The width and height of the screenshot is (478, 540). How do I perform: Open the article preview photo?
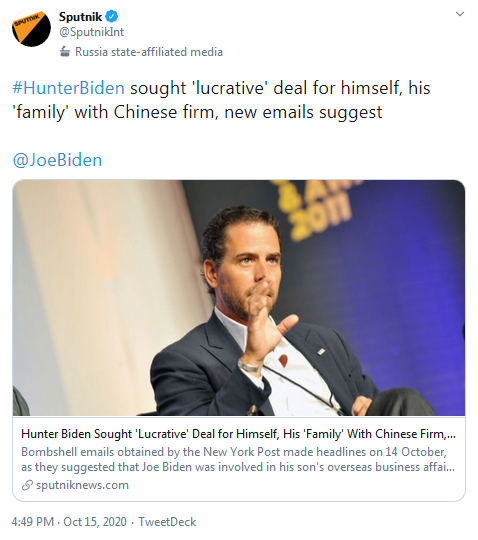[239, 298]
